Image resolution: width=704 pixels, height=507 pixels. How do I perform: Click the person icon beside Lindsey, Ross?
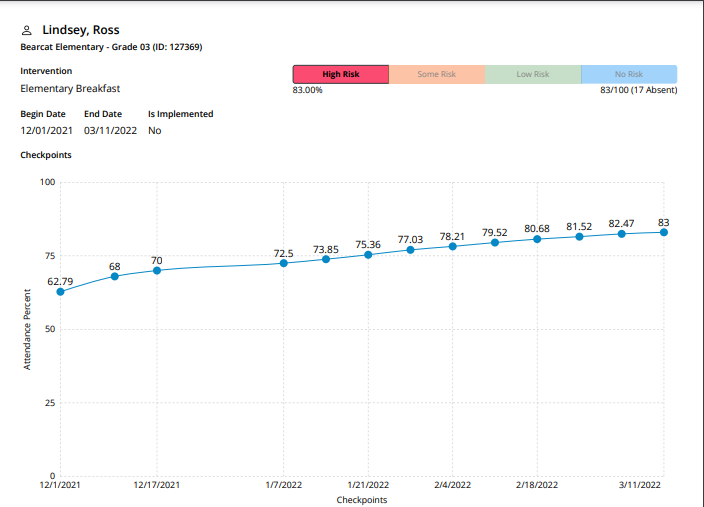[27, 31]
